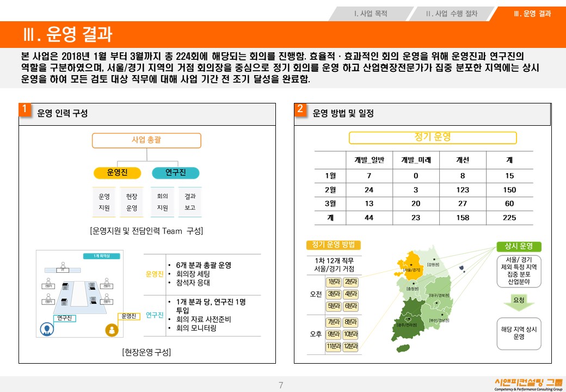Select the 10분과 box
Viewport: 566px width, 392px height.
click(x=350, y=334)
